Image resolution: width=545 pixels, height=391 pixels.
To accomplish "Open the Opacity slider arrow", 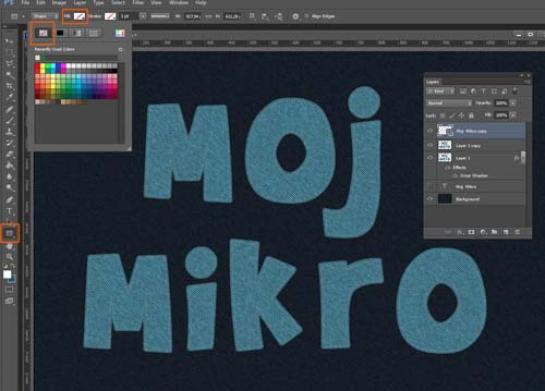I will tap(513, 103).
